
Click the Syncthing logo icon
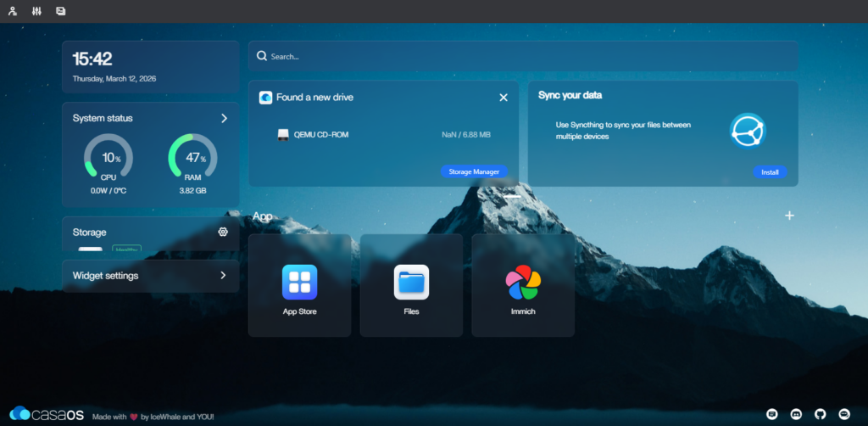pos(748,131)
